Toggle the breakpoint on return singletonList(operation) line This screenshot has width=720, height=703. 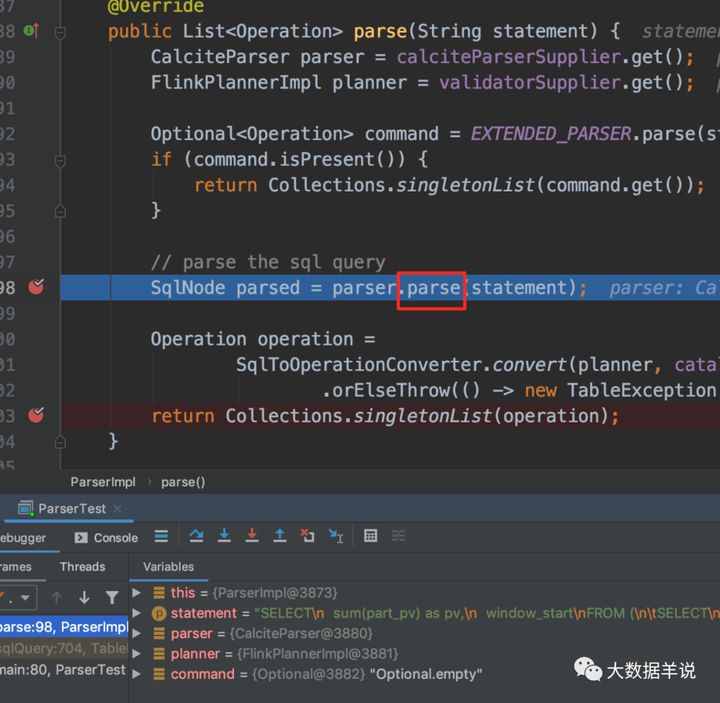pos(36,415)
